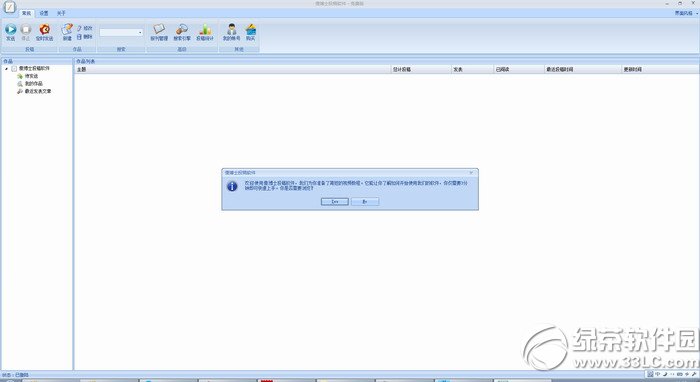The height and width of the screenshot is (382, 700).
Task: Maximize the main application window
Action: 680,4
